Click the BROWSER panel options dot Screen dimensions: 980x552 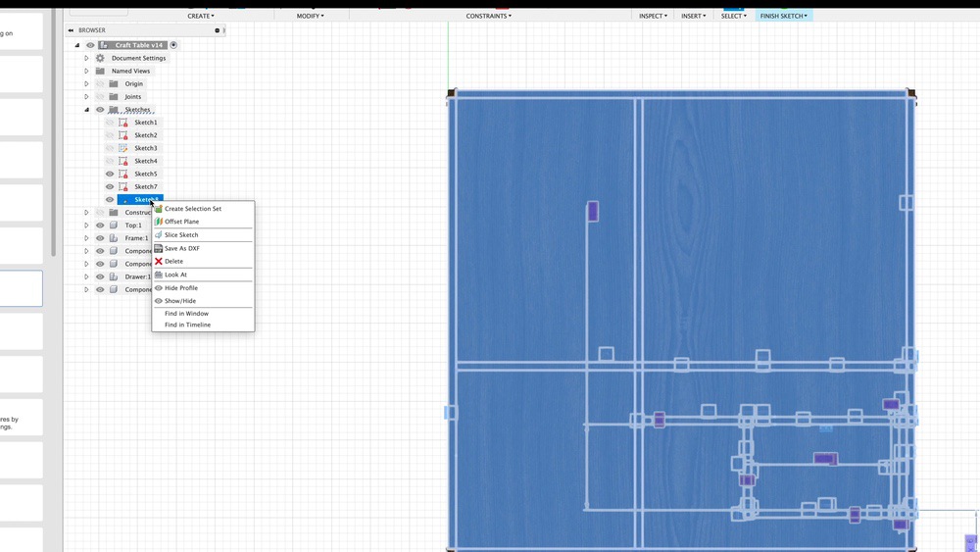pos(217,30)
